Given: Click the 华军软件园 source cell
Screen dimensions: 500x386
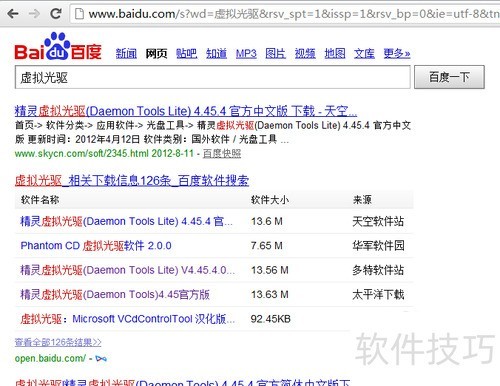Looking at the screenshot, I should tap(378, 246).
